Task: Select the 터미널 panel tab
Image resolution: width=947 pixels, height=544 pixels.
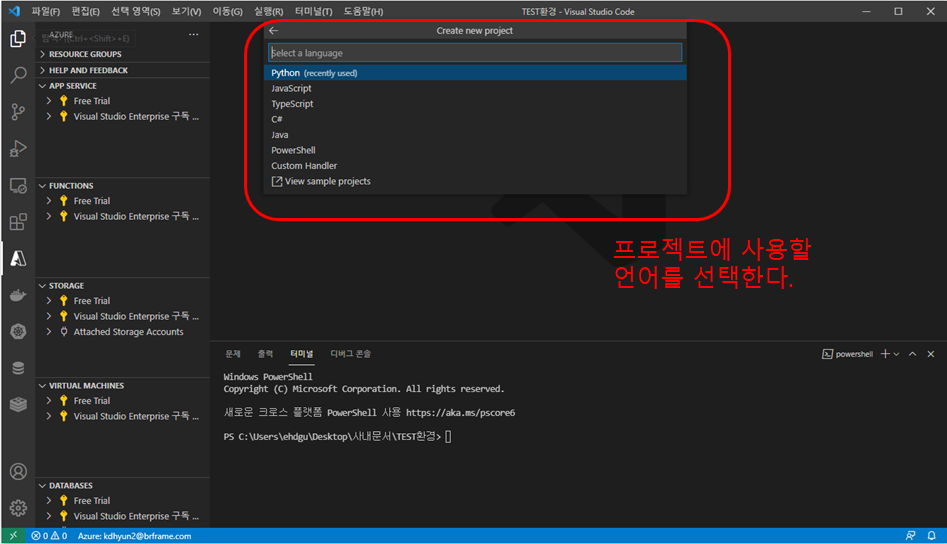Action: pos(301,354)
